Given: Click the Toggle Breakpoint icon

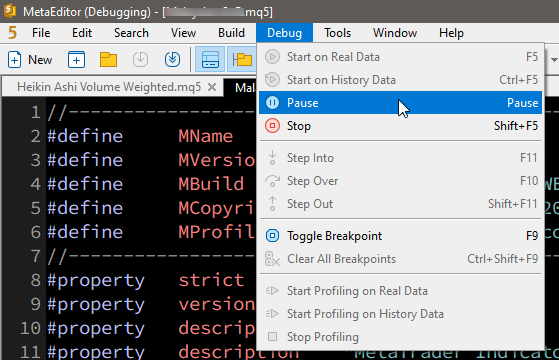Looking at the screenshot, I should [x=272, y=236].
